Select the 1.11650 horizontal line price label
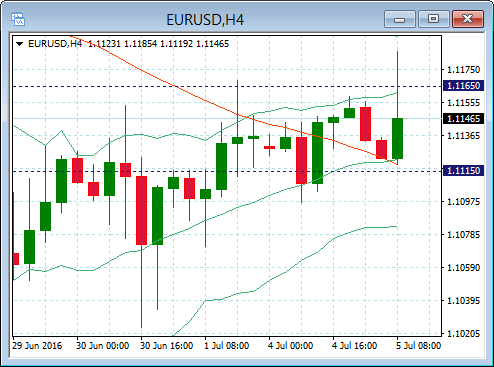 [x=463, y=86]
